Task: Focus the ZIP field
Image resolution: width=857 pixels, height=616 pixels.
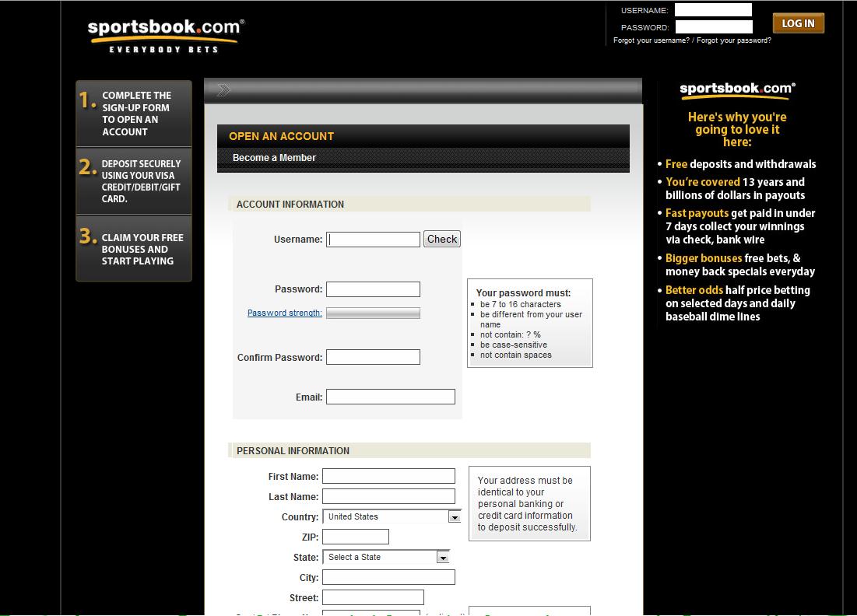Action: (356, 537)
